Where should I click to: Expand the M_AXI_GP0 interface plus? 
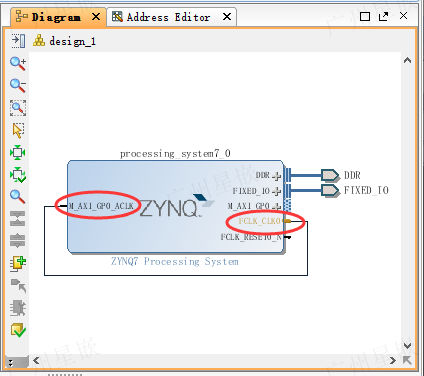[276, 206]
